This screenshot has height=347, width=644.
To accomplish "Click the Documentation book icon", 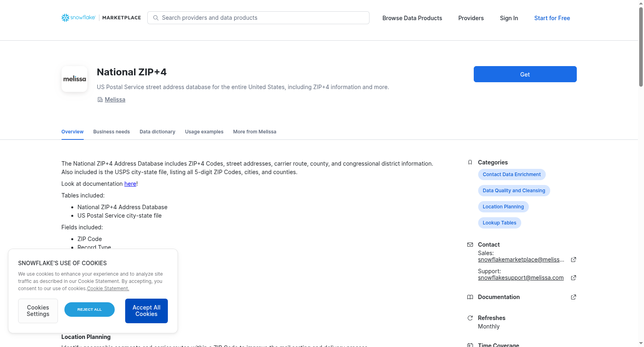I will [470, 297].
